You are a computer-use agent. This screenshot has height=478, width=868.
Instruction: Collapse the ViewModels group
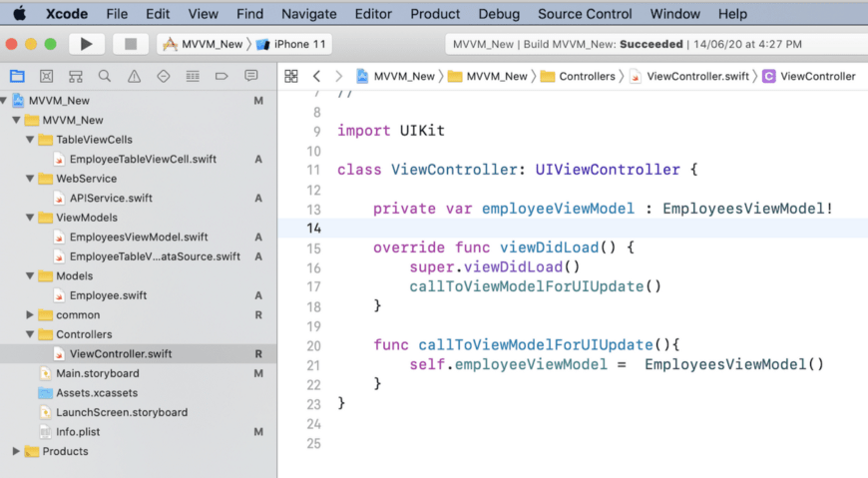coord(30,218)
